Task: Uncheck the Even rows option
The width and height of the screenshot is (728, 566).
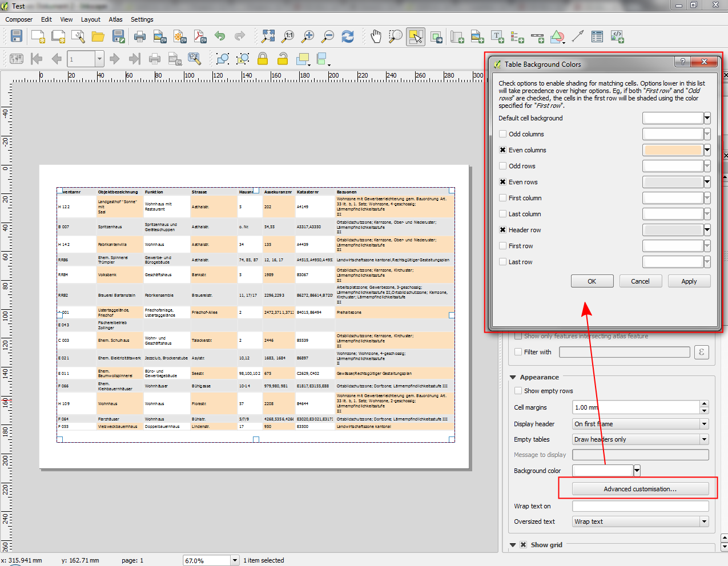Action: click(x=502, y=182)
